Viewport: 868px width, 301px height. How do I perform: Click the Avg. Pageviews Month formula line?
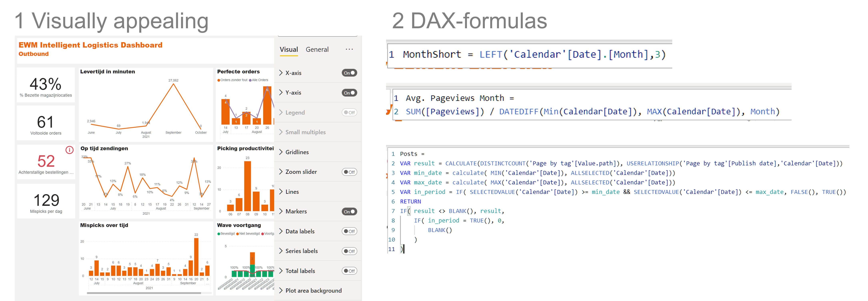point(460,98)
